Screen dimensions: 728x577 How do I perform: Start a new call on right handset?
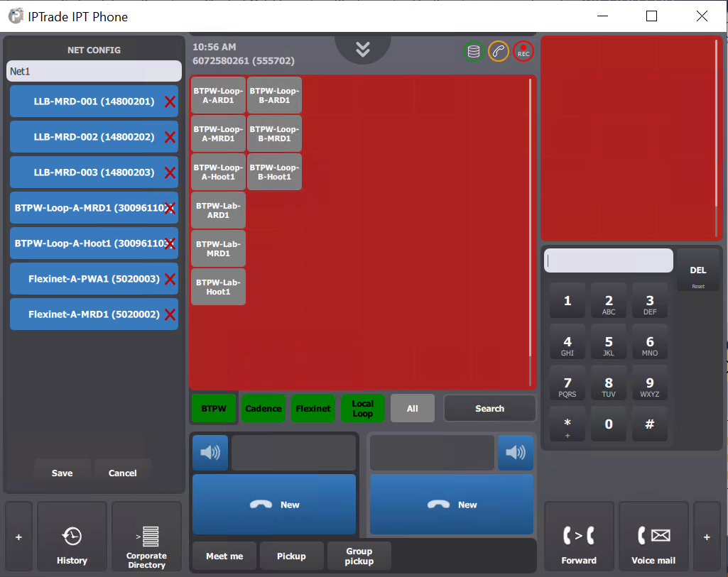point(452,504)
